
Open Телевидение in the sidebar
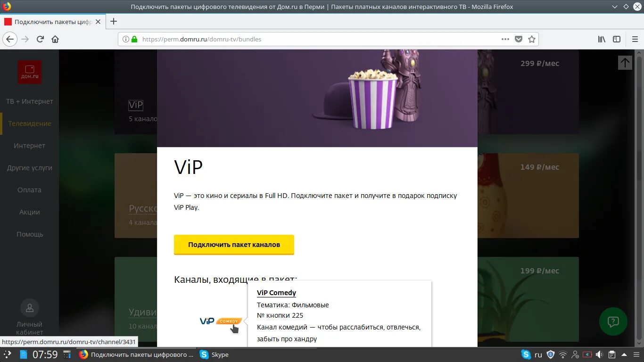point(30,123)
